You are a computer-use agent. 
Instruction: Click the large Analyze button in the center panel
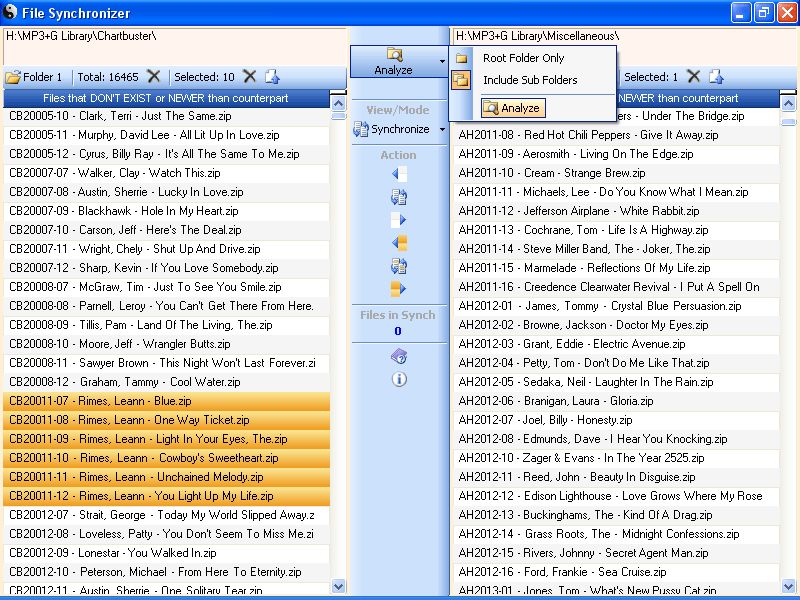click(x=394, y=61)
